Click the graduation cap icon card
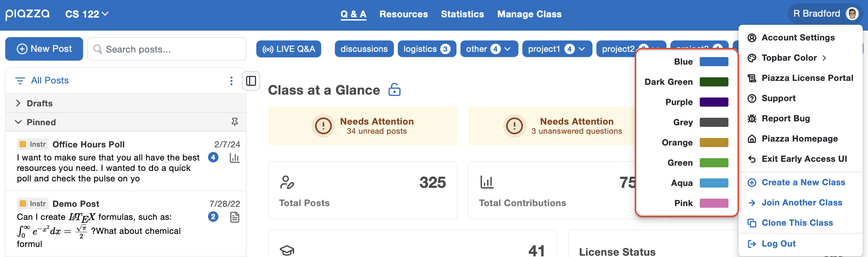 coord(412,244)
